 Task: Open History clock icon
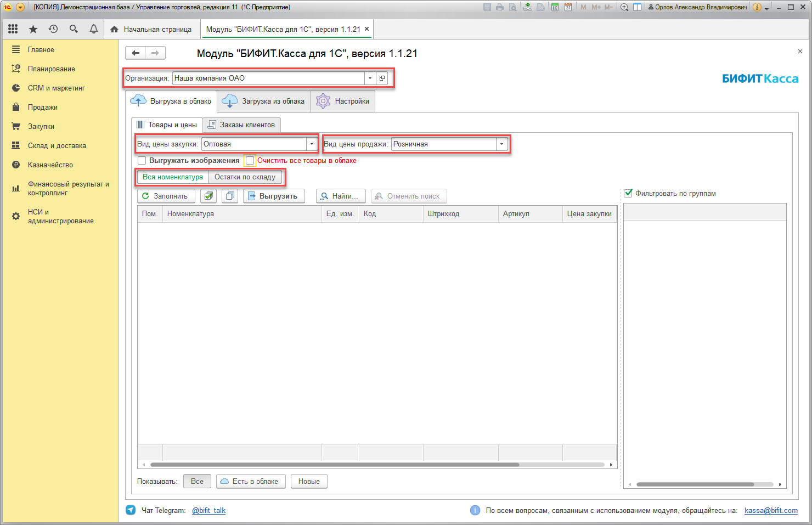click(53, 29)
